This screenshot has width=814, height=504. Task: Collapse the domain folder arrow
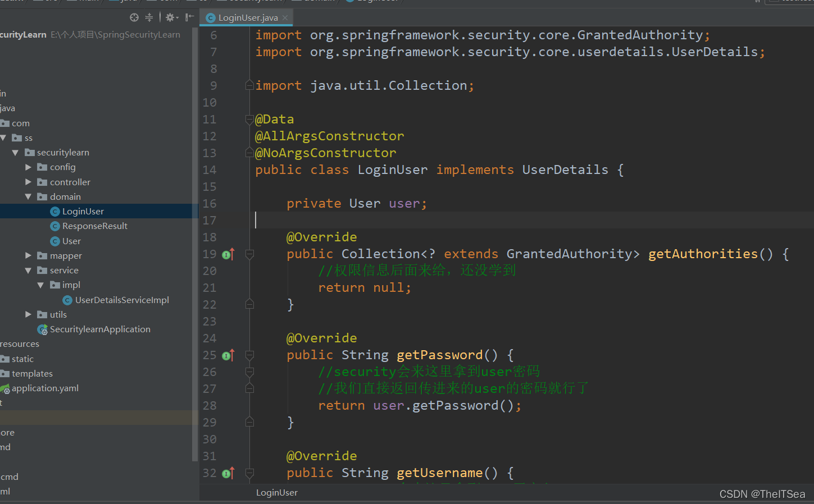click(28, 197)
